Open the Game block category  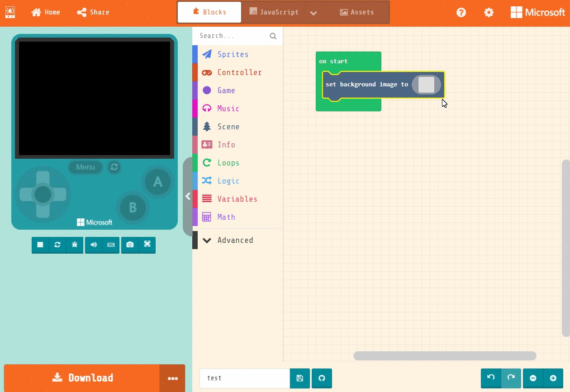[x=237, y=90]
